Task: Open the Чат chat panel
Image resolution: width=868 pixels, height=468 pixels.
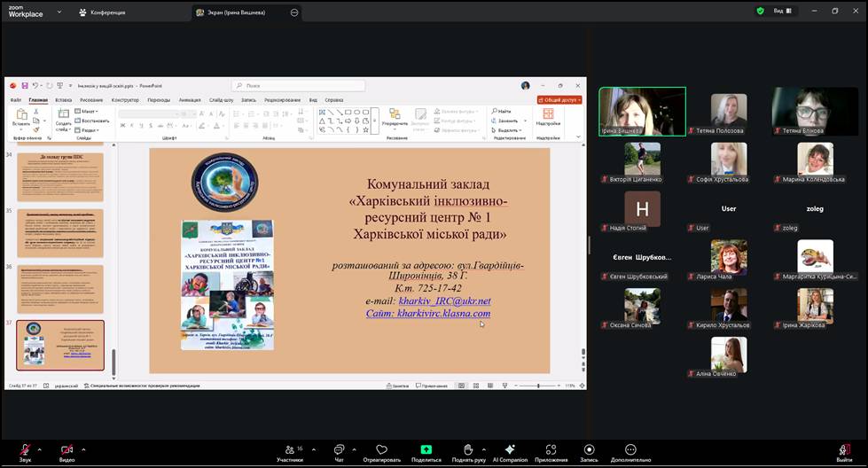Action: (339, 450)
